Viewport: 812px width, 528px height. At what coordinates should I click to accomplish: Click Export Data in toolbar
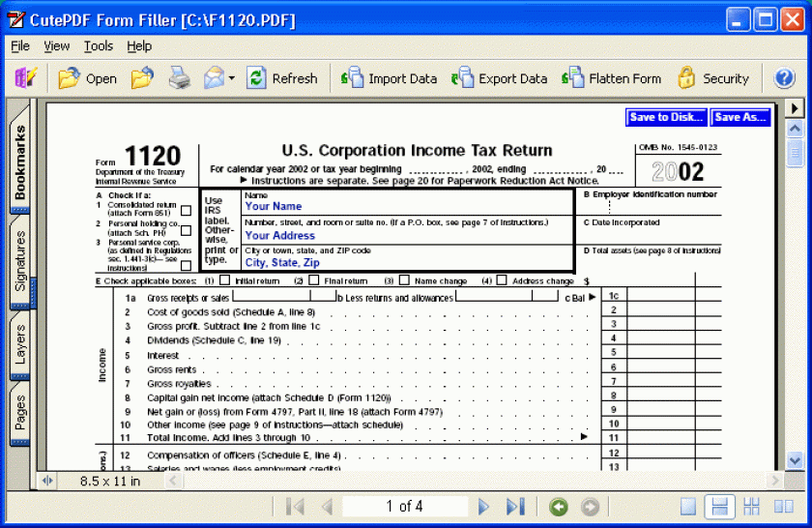point(499,78)
